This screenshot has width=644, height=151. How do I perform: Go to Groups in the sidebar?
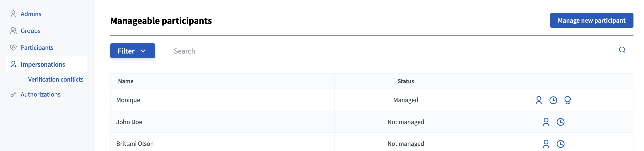(31, 31)
